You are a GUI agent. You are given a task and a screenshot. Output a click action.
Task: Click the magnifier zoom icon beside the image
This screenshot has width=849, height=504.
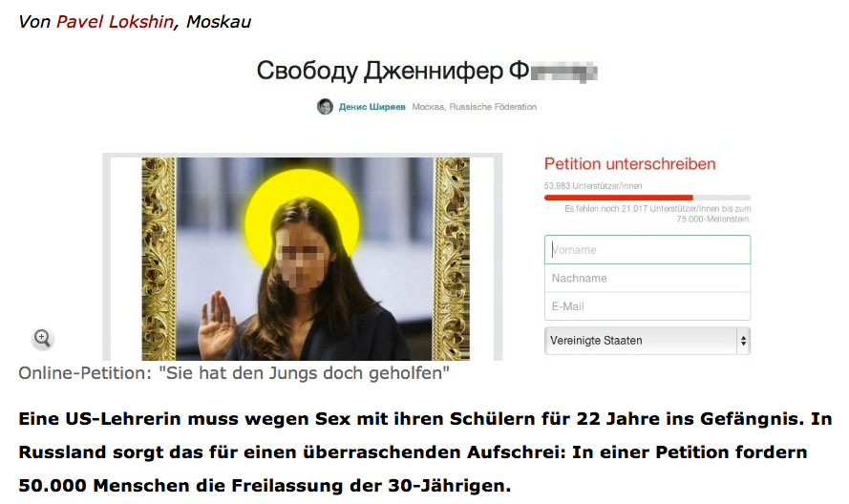point(42,338)
